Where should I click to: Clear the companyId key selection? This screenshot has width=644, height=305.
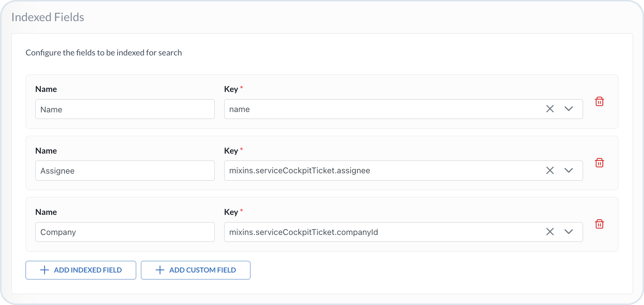pos(550,232)
